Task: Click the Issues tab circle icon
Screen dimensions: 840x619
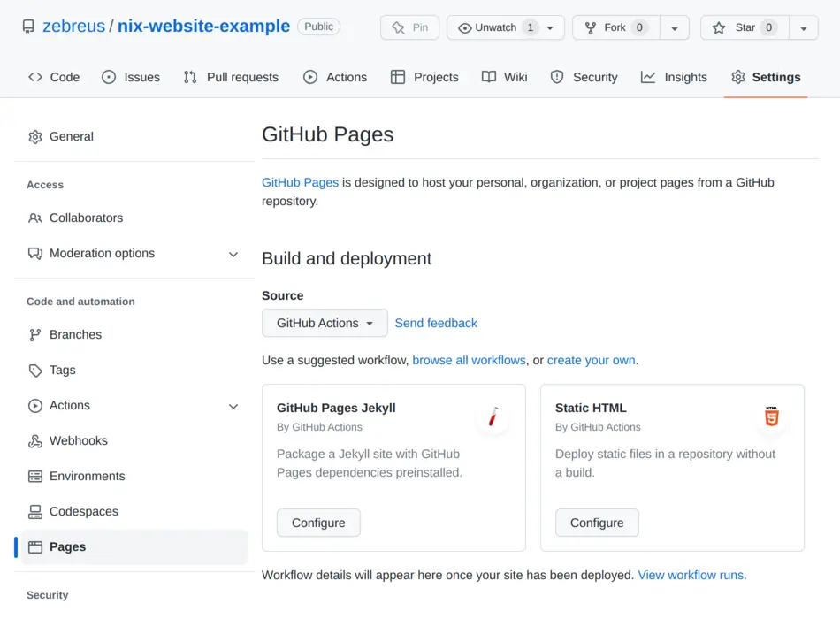Action: point(109,77)
